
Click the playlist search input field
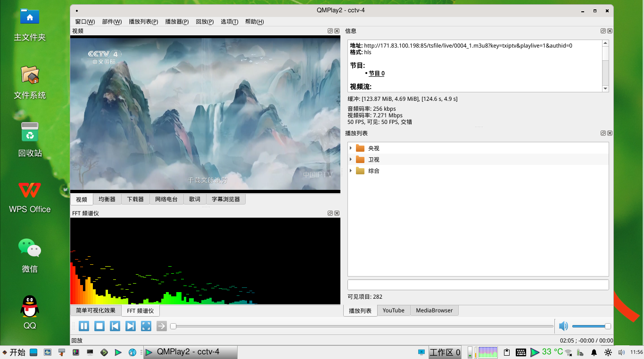(x=478, y=285)
